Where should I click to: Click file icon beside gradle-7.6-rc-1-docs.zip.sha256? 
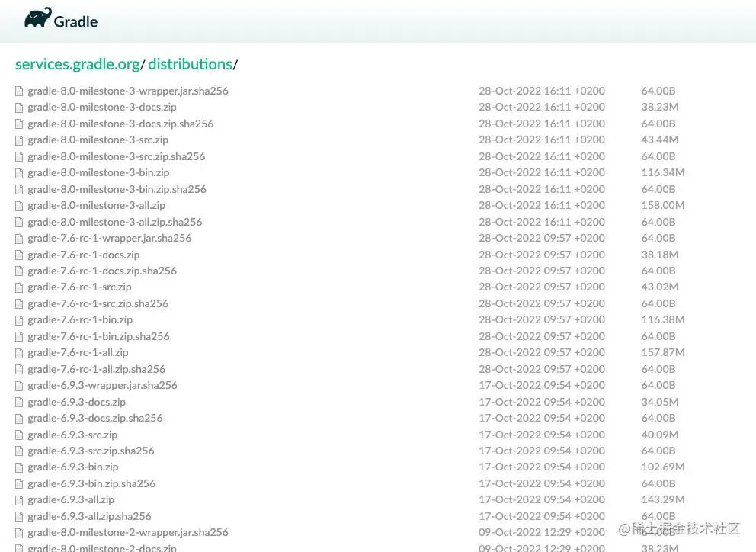(19, 271)
